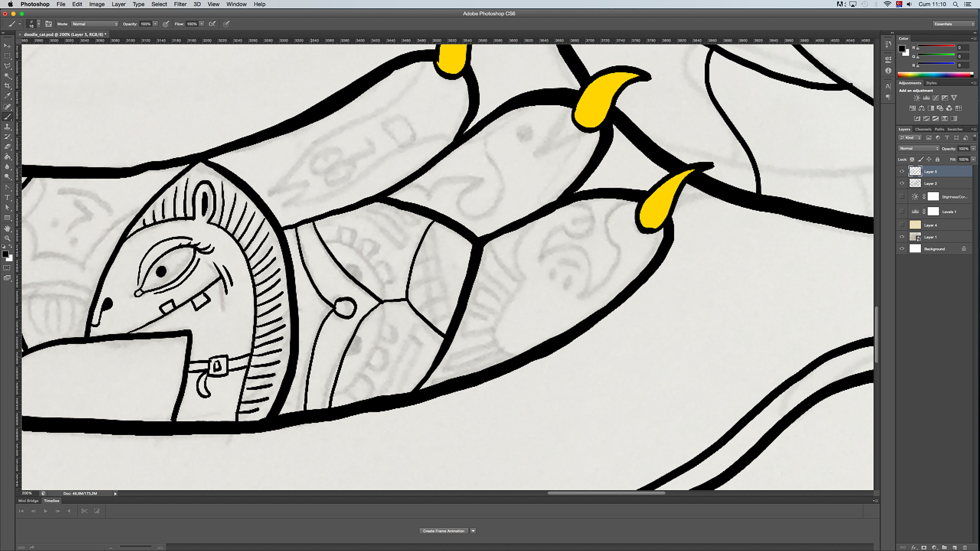Select the Eraser tool

click(7, 146)
